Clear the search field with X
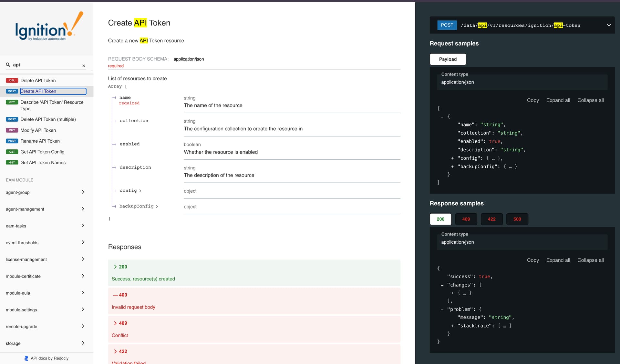The width and height of the screenshot is (620, 364). tap(84, 66)
